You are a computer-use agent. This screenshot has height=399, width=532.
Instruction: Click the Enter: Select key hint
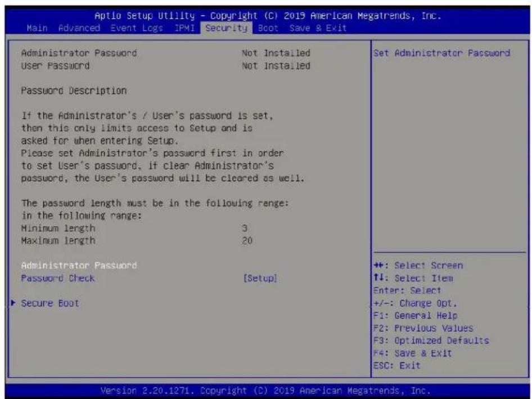407,291
